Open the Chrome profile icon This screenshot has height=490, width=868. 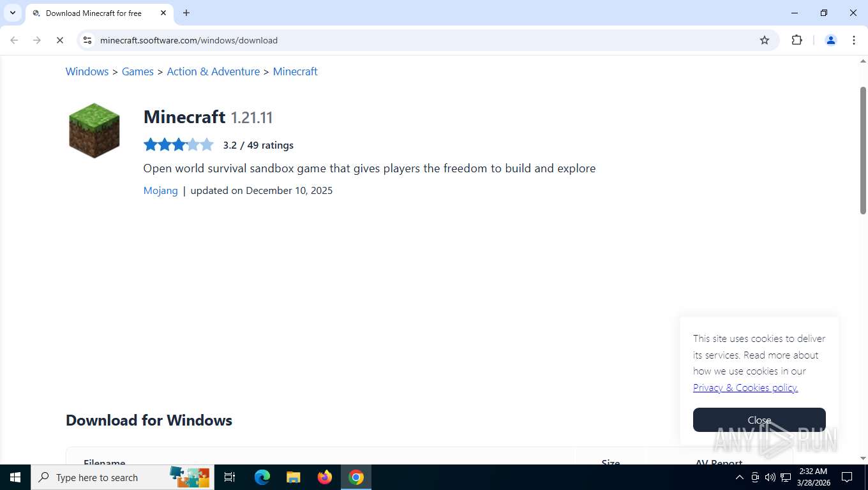(831, 40)
